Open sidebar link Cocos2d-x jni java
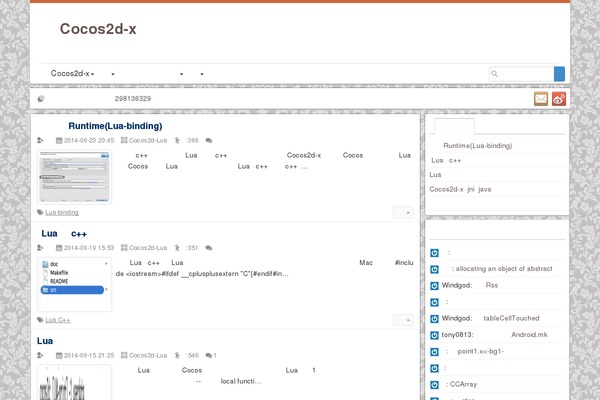Viewport: 600px width, 400px height. pos(460,189)
